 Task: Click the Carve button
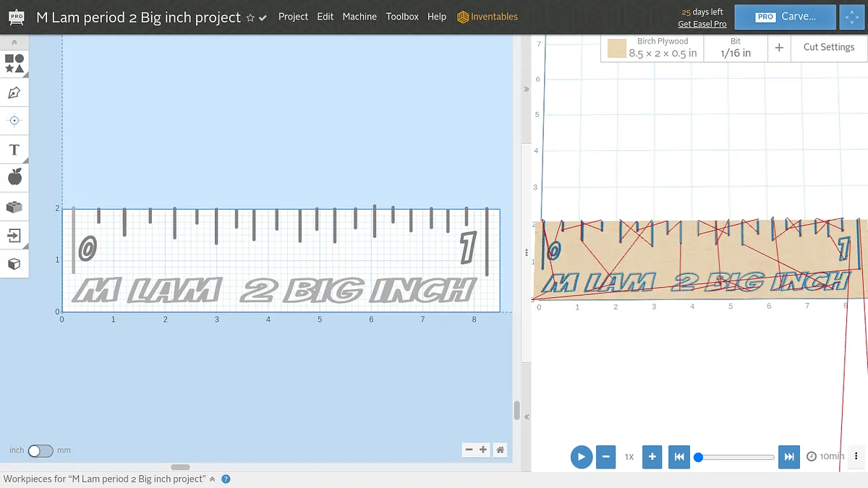[785, 17]
